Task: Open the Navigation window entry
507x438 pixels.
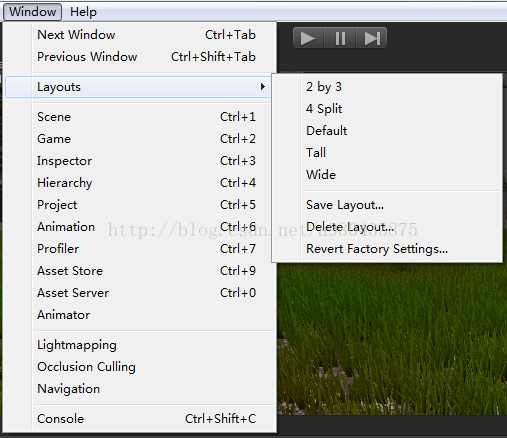Action: [x=140, y=389]
